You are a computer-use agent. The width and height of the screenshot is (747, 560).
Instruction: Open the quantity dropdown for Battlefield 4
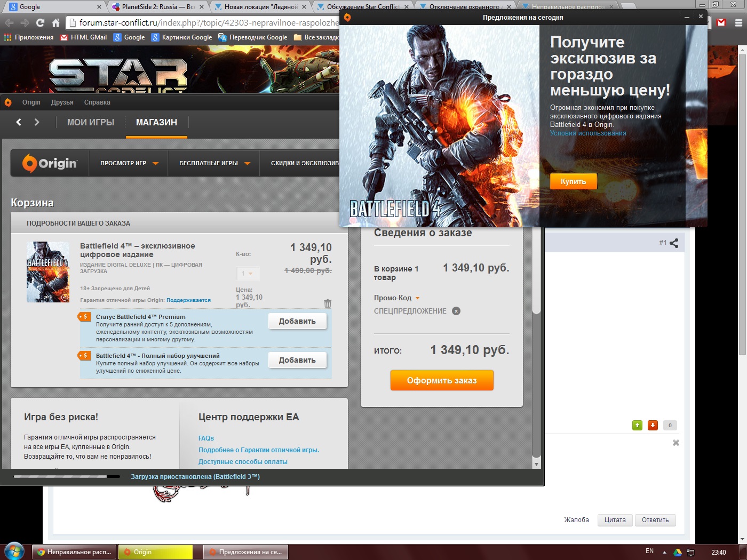(248, 274)
